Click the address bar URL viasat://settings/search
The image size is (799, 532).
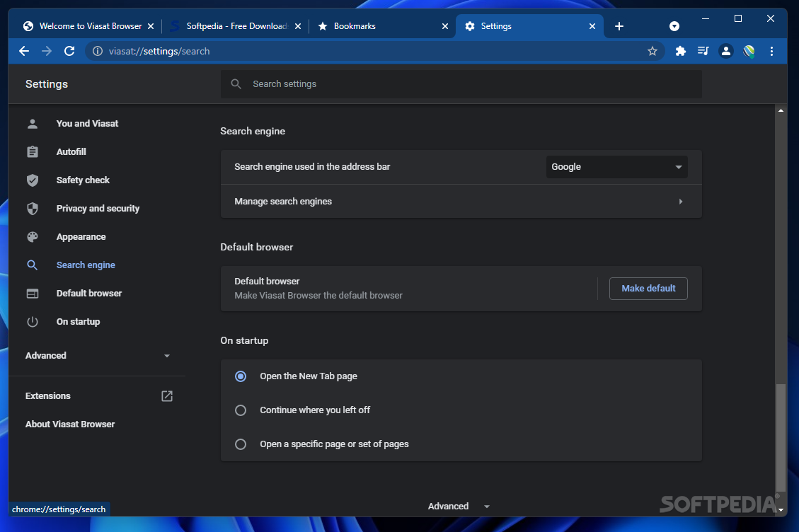[159, 51]
